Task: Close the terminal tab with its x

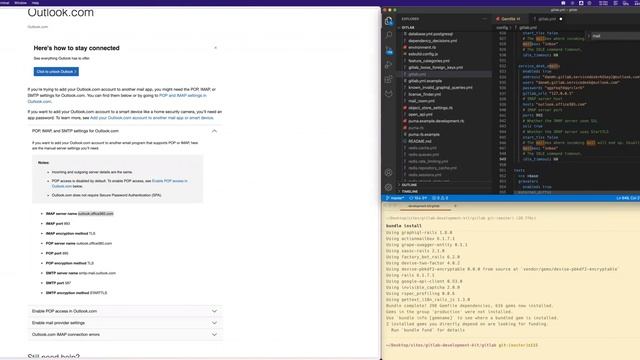Action: 455,206
